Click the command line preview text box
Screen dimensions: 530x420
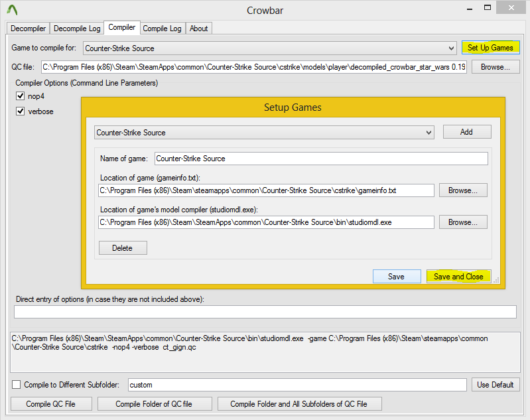(265, 352)
